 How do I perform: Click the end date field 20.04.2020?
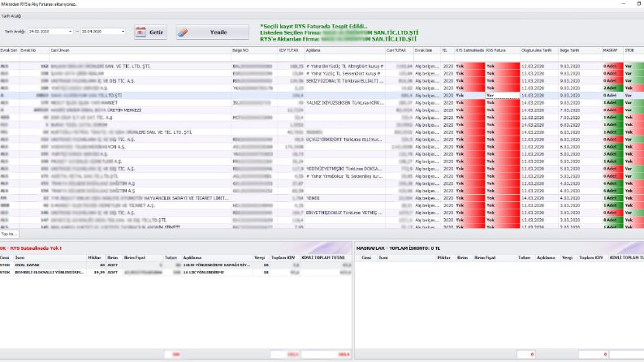point(100,31)
